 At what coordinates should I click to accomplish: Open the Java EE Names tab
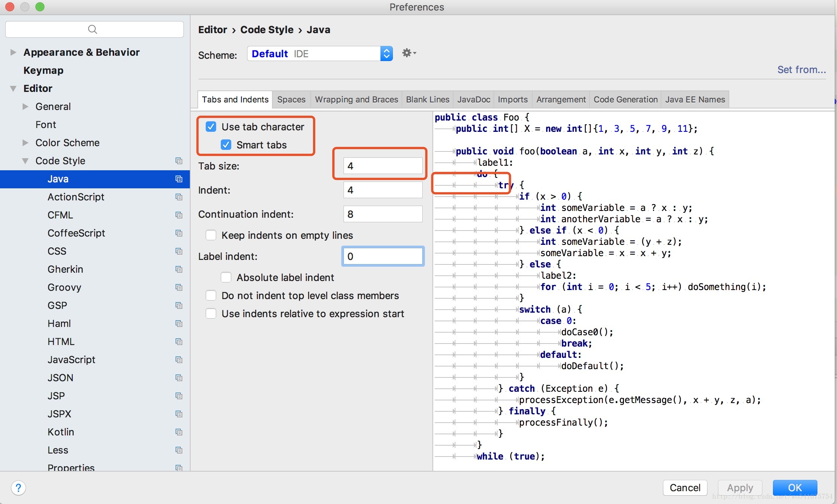pos(695,99)
